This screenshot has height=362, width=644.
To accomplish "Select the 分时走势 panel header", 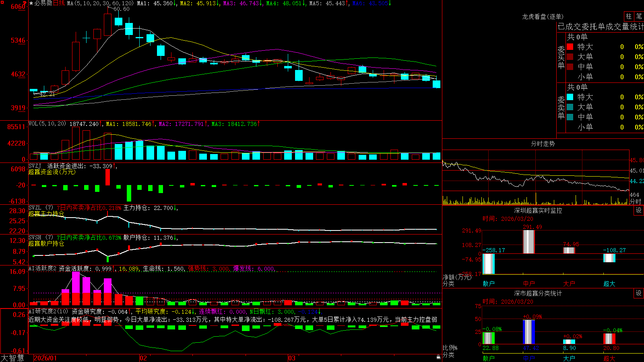I will (543, 144).
